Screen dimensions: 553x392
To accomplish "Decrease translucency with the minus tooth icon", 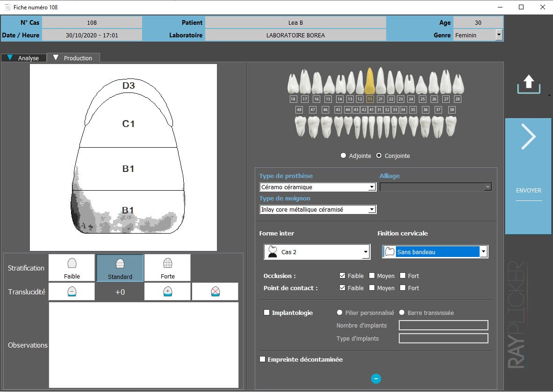I will tap(72, 292).
